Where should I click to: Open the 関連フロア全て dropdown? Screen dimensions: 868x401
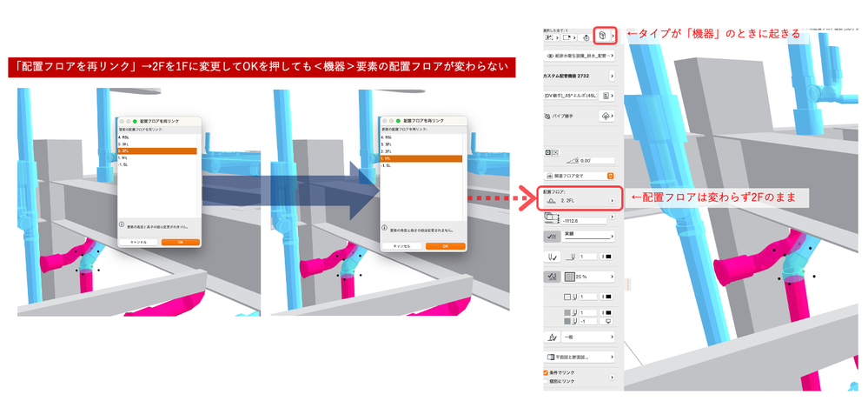(579, 176)
